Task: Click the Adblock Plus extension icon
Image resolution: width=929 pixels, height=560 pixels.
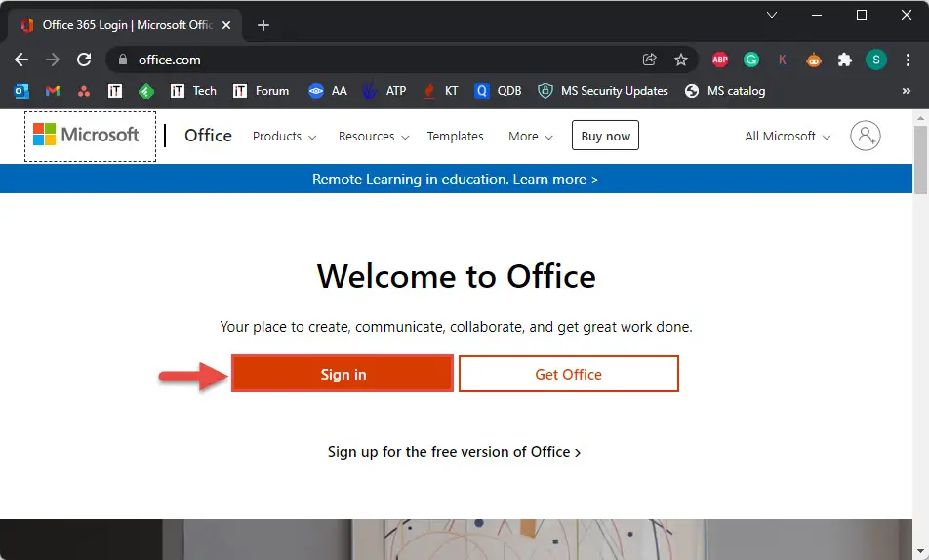Action: (x=720, y=60)
